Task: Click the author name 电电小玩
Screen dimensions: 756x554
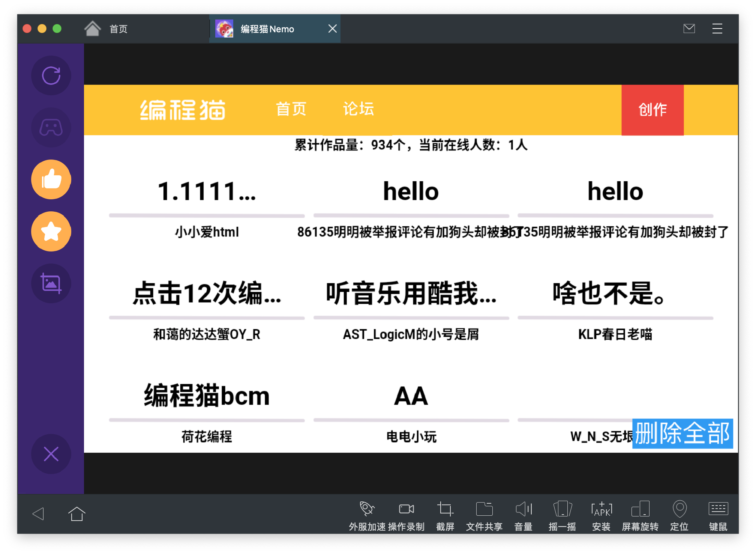Action: click(x=411, y=437)
